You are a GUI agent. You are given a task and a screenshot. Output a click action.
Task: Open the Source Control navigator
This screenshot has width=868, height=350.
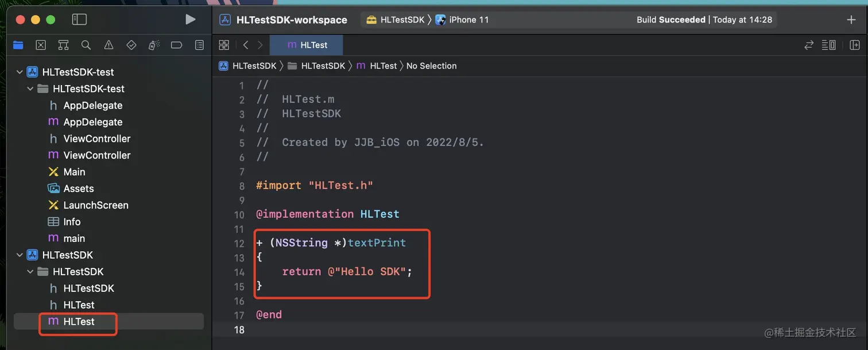pyautogui.click(x=41, y=45)
